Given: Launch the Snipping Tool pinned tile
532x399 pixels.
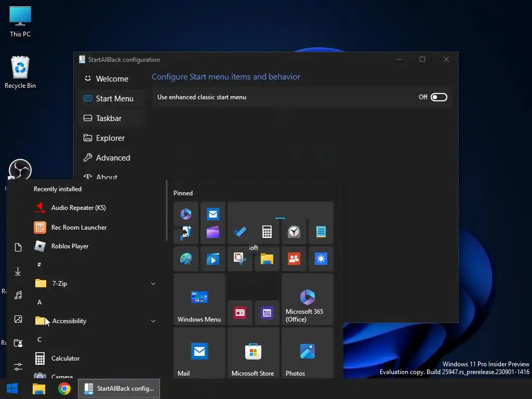Looking at the screenshot, I should click(240, 259).
